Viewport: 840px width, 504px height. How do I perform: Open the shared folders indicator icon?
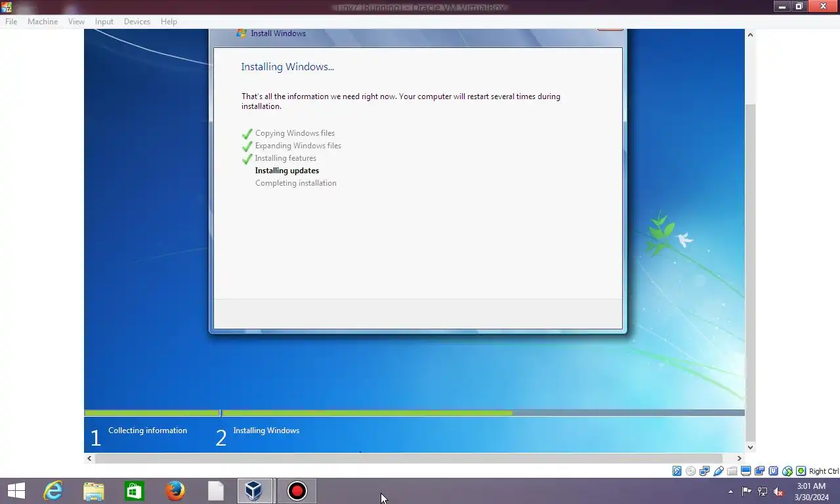pyautogui.click(x=732, y=471)
